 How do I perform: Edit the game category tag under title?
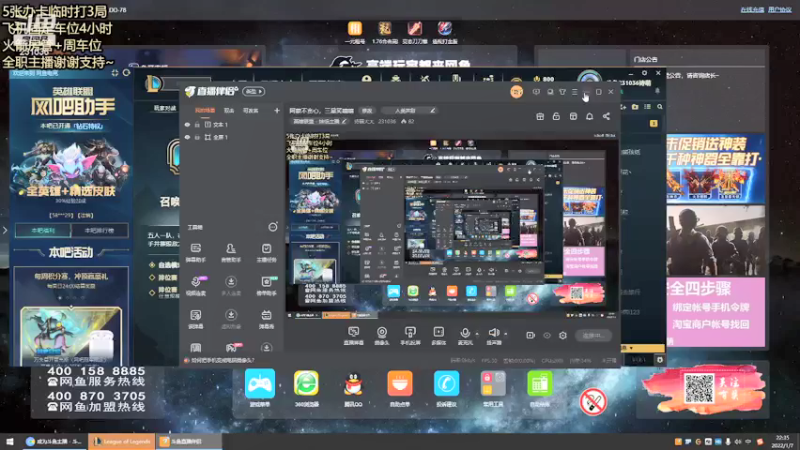click(320, 121)
